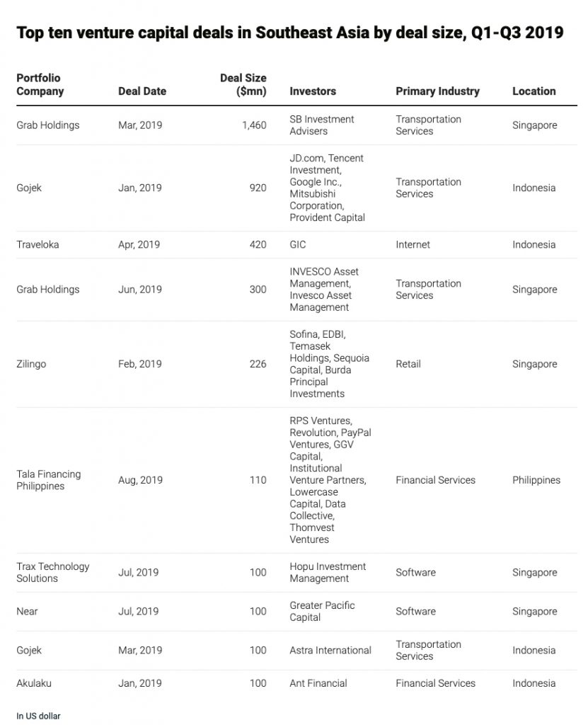Click the Deal Size ($mn) column header
The width and height of the screenshot is (588, 725).
pyautogui.click(x=243, y=85)
